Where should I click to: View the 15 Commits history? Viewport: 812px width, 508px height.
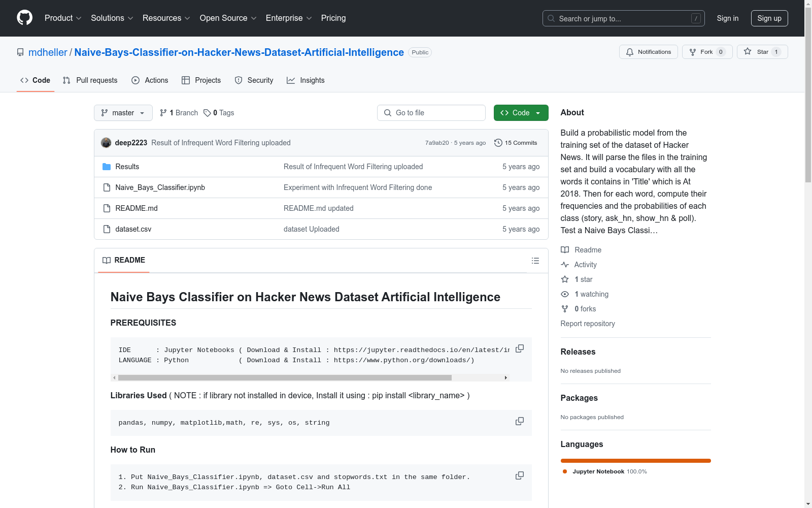point(516,143)
